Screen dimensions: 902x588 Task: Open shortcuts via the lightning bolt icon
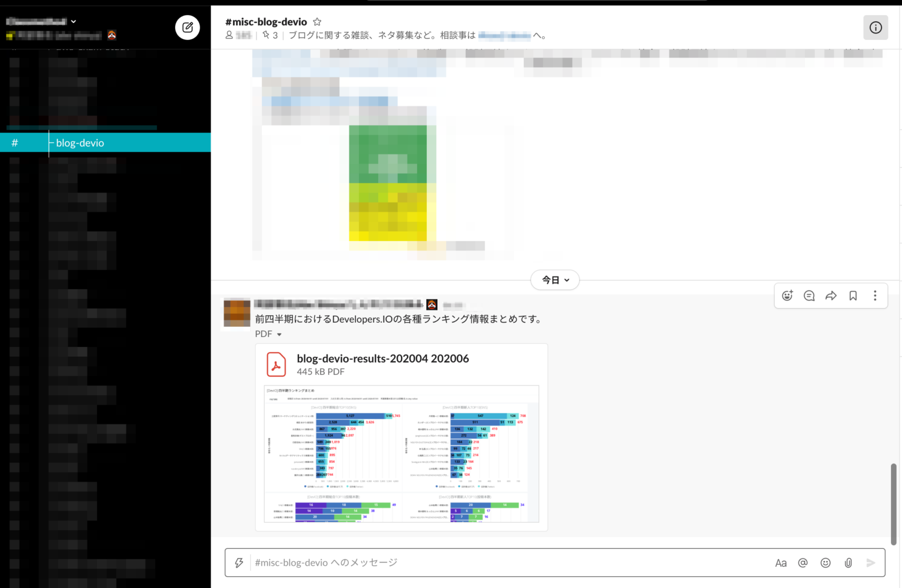[238, 562]
